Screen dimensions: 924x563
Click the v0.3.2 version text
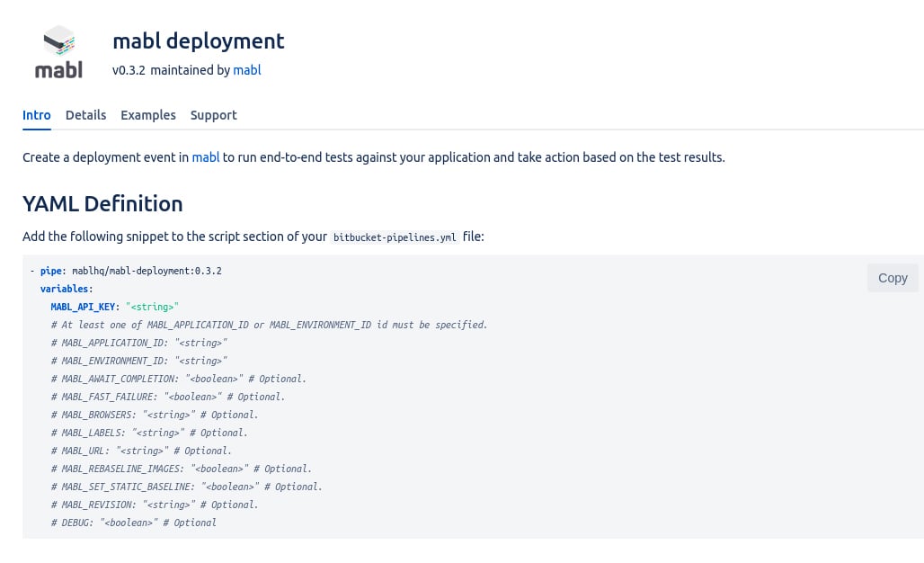(129, 70)
